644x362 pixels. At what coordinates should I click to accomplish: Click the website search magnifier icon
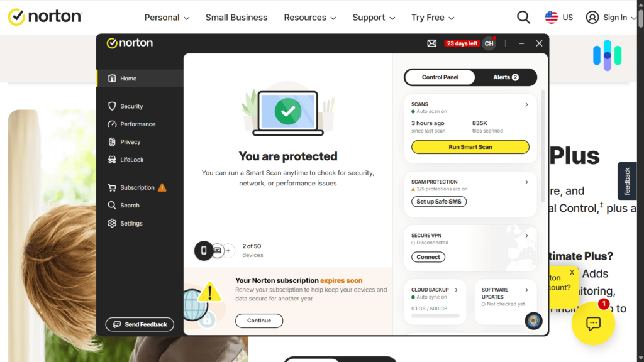coord(523,18)
